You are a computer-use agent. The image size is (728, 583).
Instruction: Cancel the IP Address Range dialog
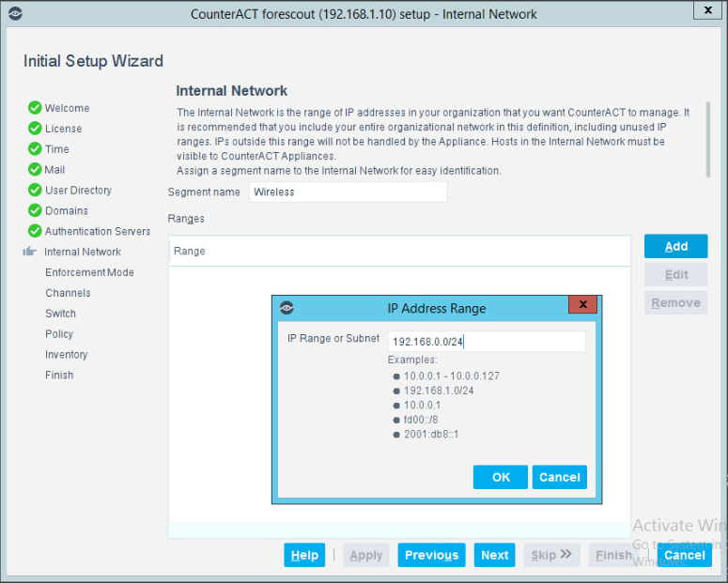560,477
